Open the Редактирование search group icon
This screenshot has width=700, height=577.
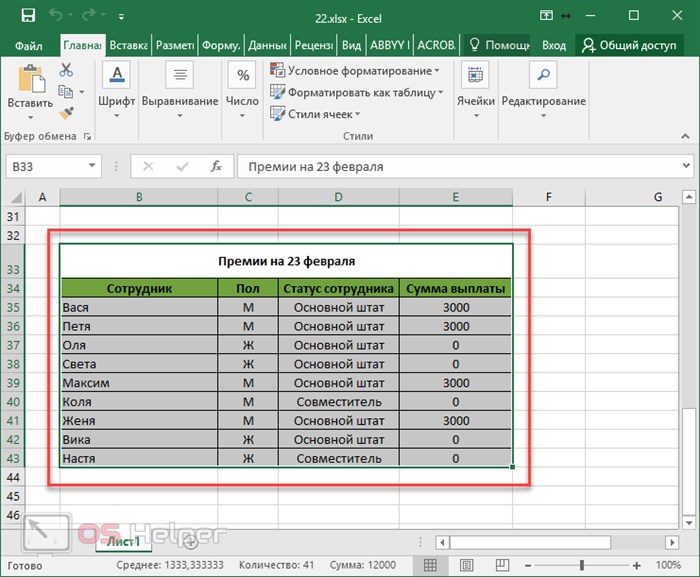click(x=543, y=75)
